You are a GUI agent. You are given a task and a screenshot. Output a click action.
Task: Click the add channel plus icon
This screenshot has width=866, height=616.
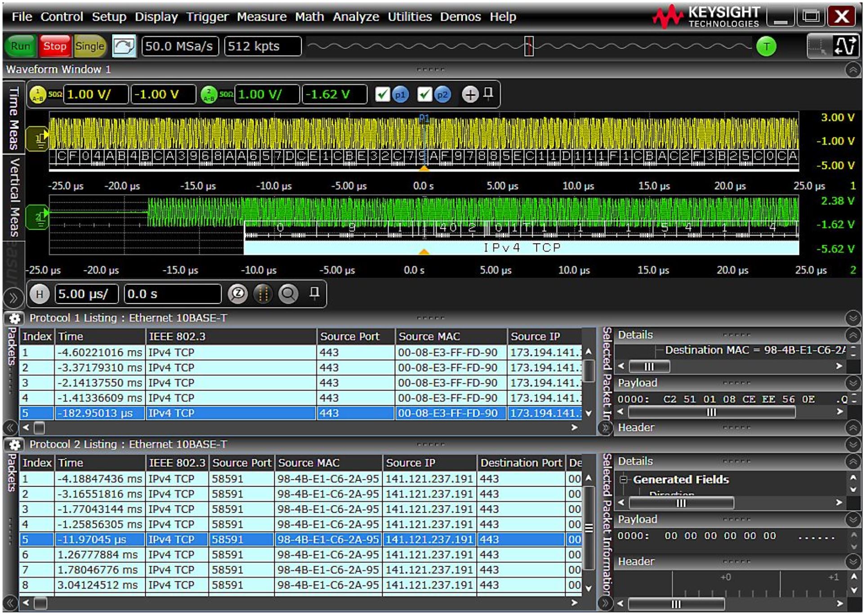click(x=470, y=95)
